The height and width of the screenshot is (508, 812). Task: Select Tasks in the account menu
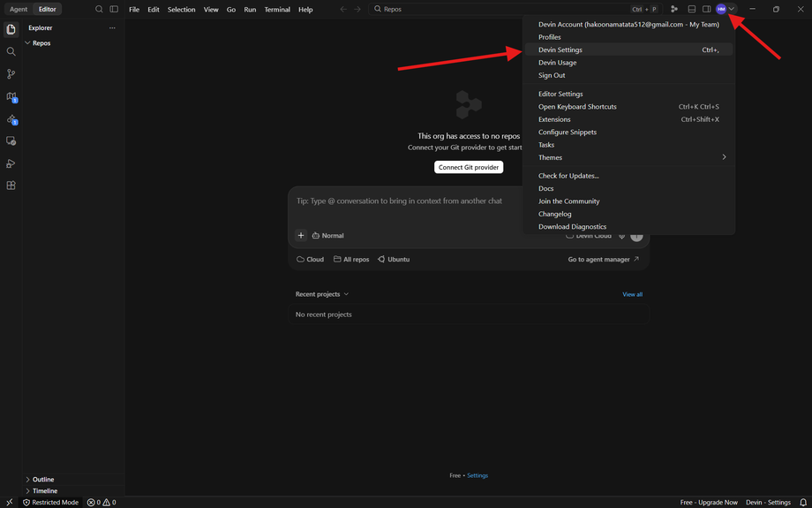click(628, 145)
